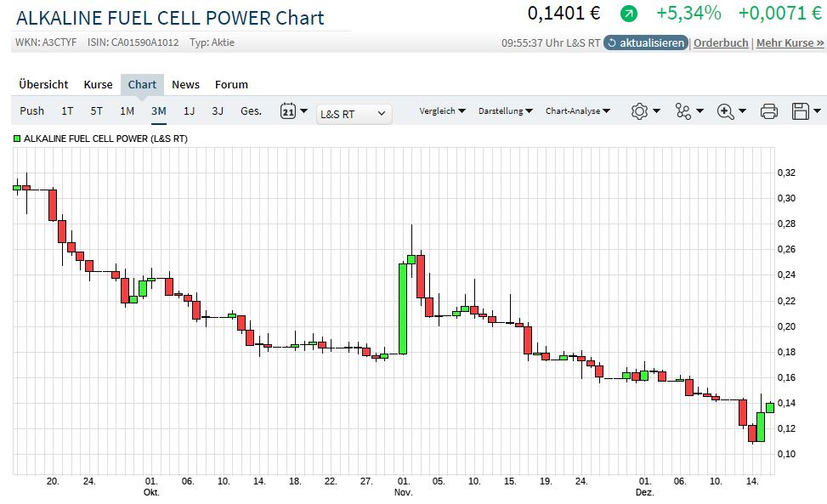Screen dimensions: 827x504
Task: Click the green up-trend arrow icon
Action: point(628,14)
